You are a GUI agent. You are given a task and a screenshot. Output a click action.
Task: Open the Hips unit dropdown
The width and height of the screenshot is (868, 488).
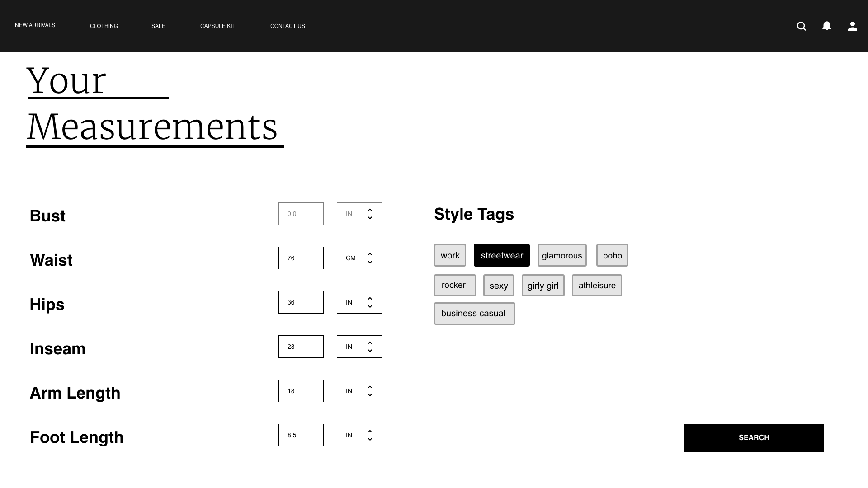[359, 302]
